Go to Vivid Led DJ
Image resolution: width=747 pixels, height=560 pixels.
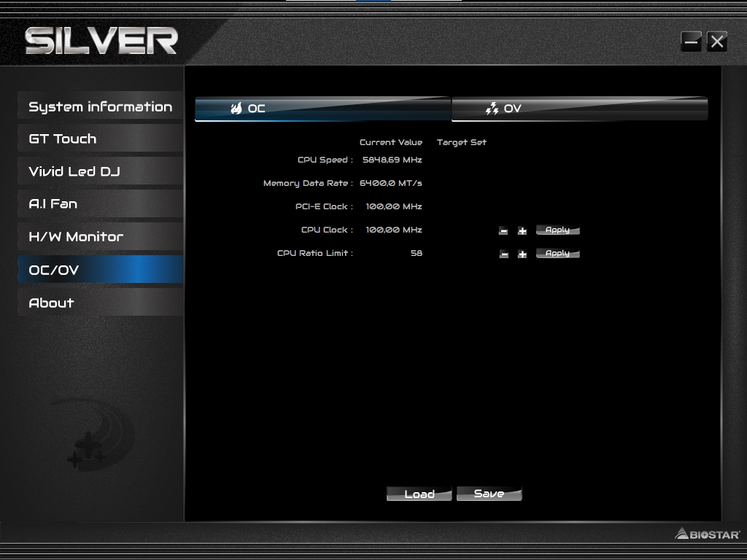(101, 171)
